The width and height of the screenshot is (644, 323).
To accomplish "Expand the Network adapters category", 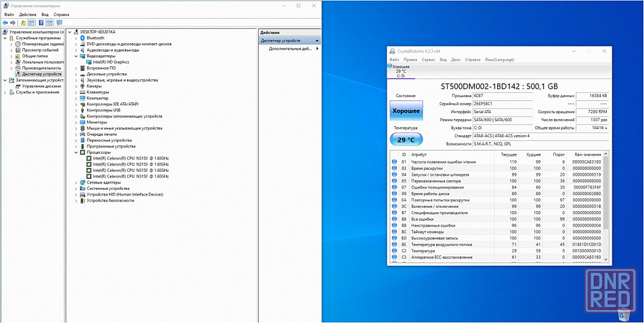I will [x=76, y=183].
